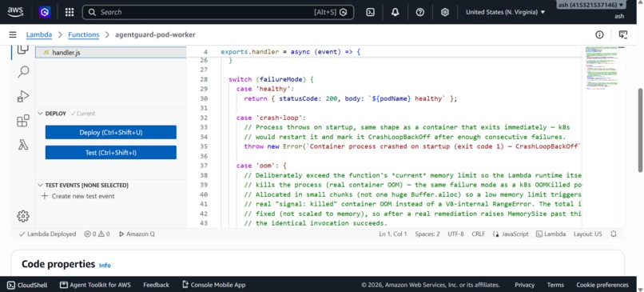Screen dimensions: 644x292
Task: Click line number 30 in the gutter
Action: click(x=204, y=98)
